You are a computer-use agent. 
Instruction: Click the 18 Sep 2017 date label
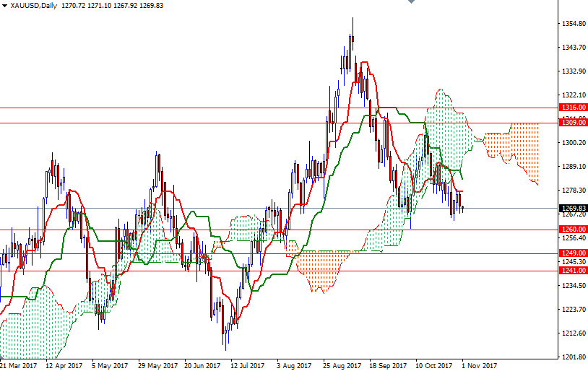point(388,365)
